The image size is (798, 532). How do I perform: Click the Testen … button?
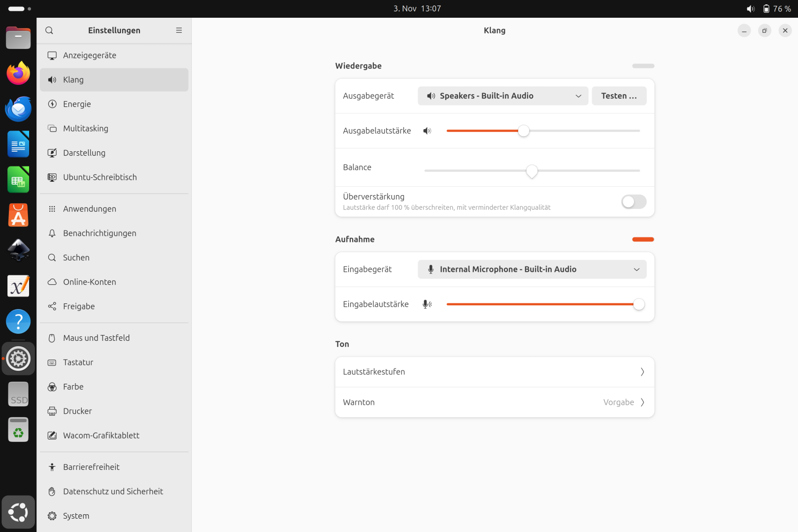(x=619, y=96)
